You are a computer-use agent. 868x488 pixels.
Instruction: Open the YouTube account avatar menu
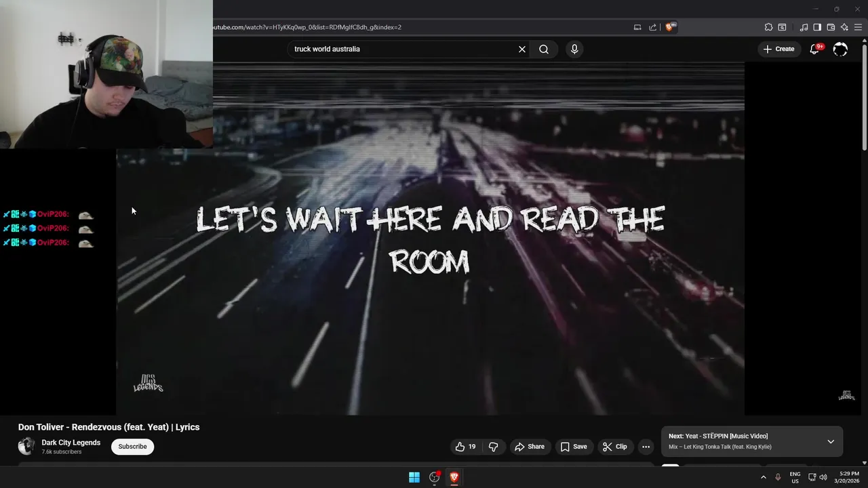pyautogui.click(x=840, y=49)
